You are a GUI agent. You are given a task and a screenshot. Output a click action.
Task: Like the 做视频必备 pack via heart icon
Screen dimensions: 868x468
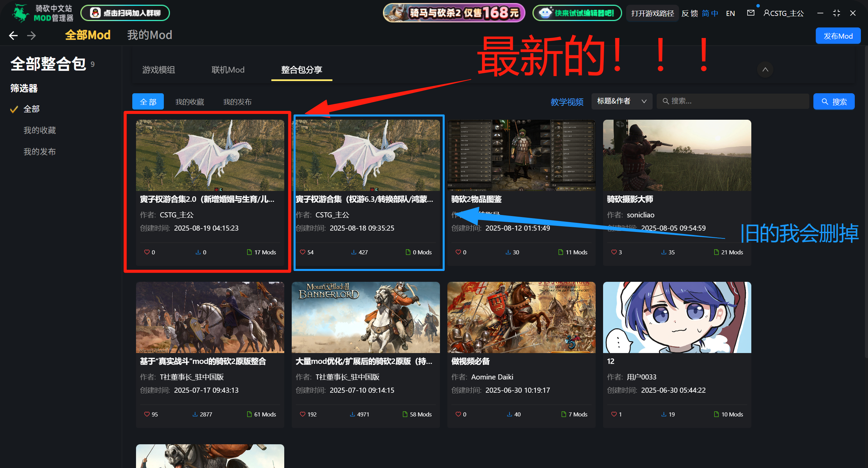pyautogui.click(x=458, y=414)
